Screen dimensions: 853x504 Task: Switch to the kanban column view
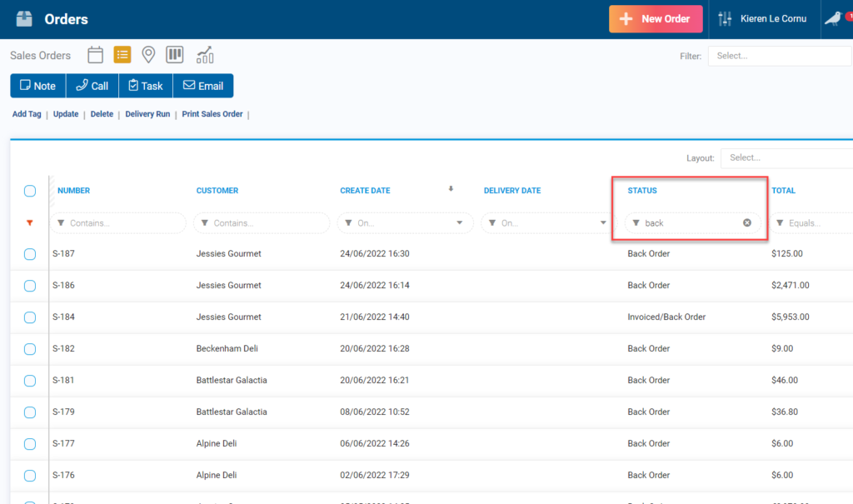click(174, 54)
